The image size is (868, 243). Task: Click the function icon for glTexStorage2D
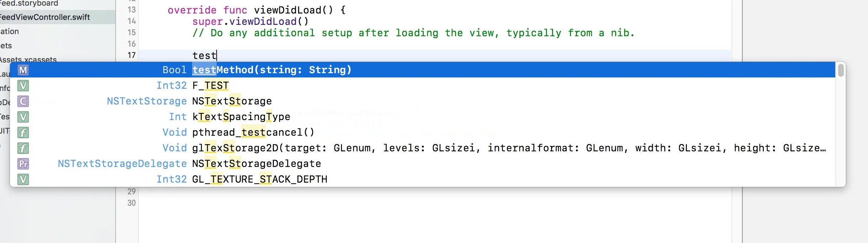pos(23,148)
